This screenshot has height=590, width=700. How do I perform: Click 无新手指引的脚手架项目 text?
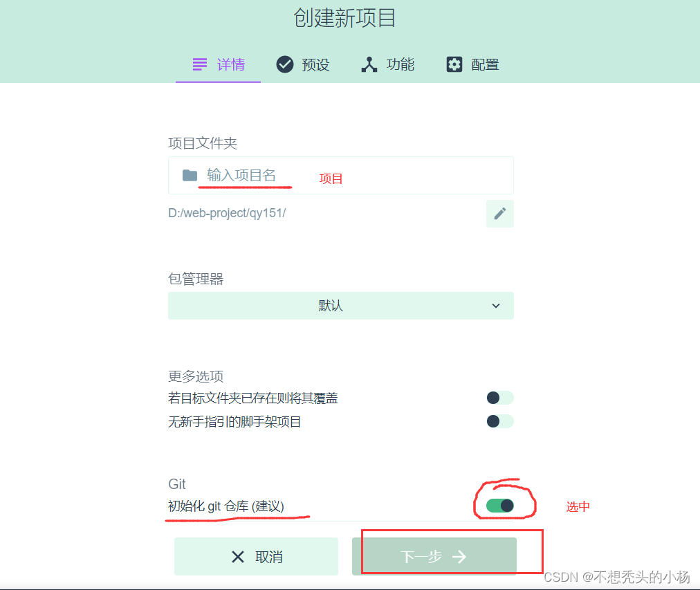click(234, 421)
